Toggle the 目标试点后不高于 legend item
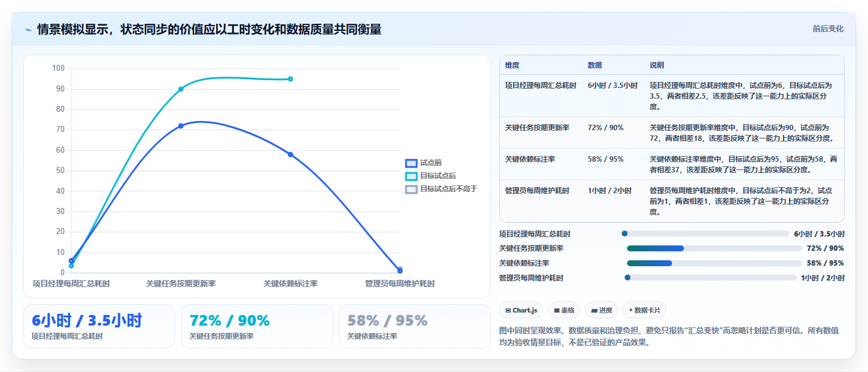This screenshot has height=372, width=868. tap(441, 189)
